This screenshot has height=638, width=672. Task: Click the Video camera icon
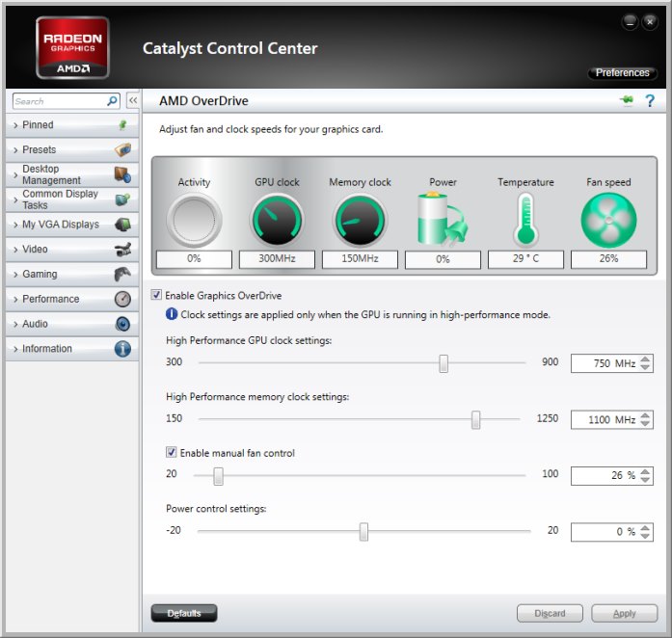click(123, 249)
